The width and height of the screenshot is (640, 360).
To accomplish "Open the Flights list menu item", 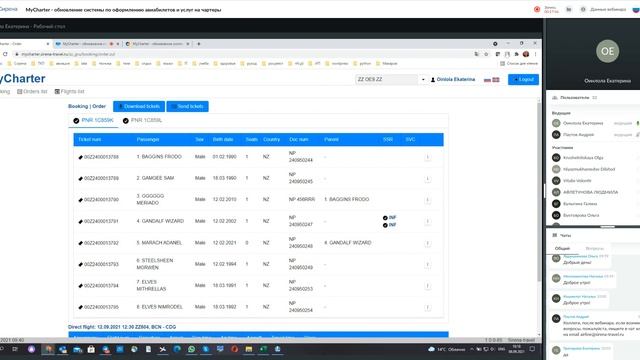I will tap(69, 91).
